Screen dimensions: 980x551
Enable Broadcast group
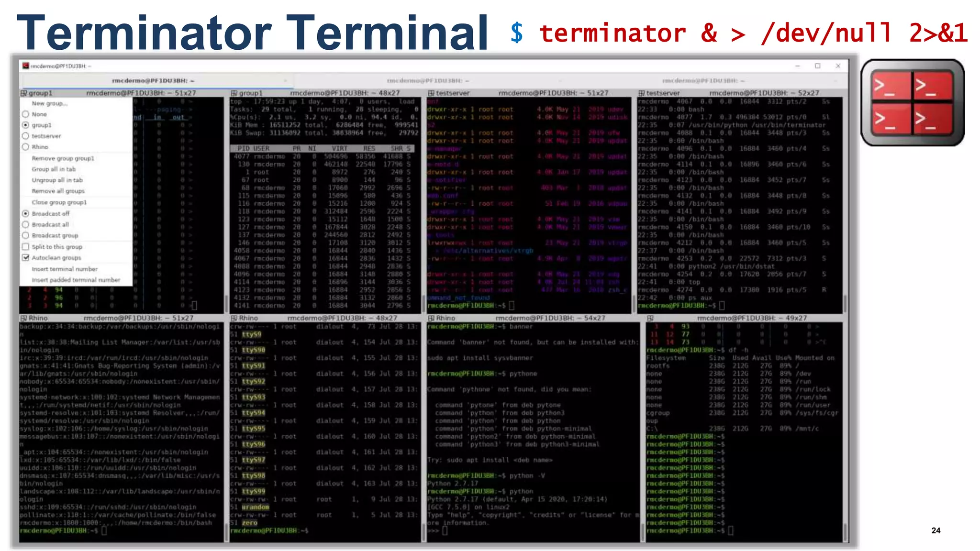click(x=26, y=235)
